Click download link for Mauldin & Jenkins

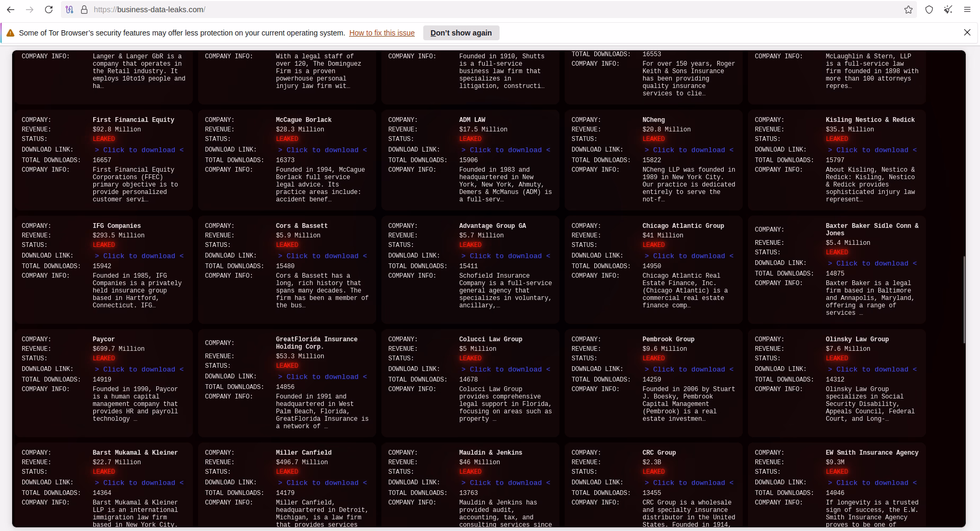[x=506, y=483]
